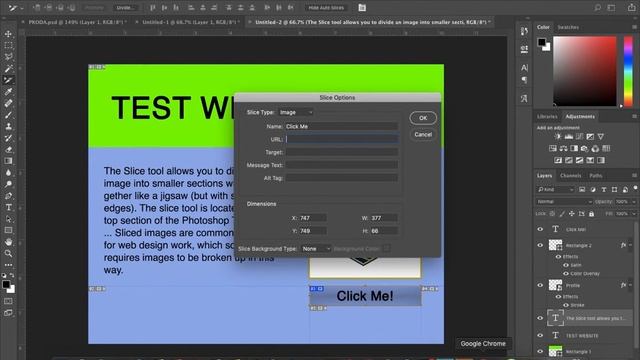Open Slice Background Type dropdown

[316, 249]
